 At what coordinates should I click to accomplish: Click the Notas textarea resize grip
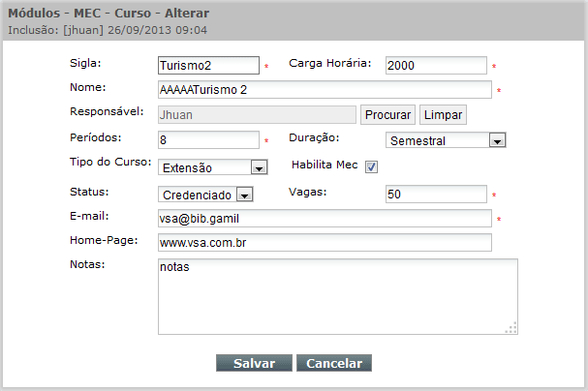point(511,328)
